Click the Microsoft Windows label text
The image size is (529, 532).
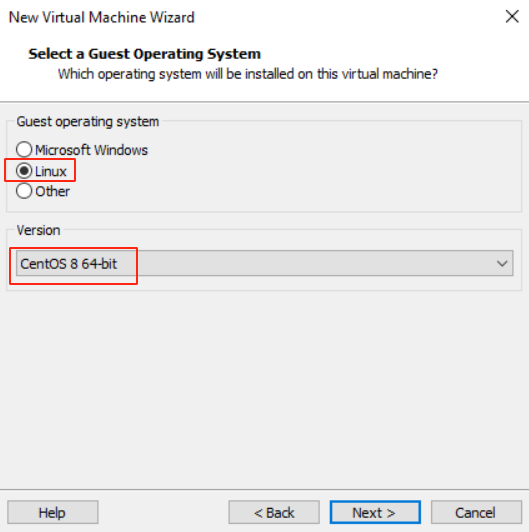pos(92,150)
